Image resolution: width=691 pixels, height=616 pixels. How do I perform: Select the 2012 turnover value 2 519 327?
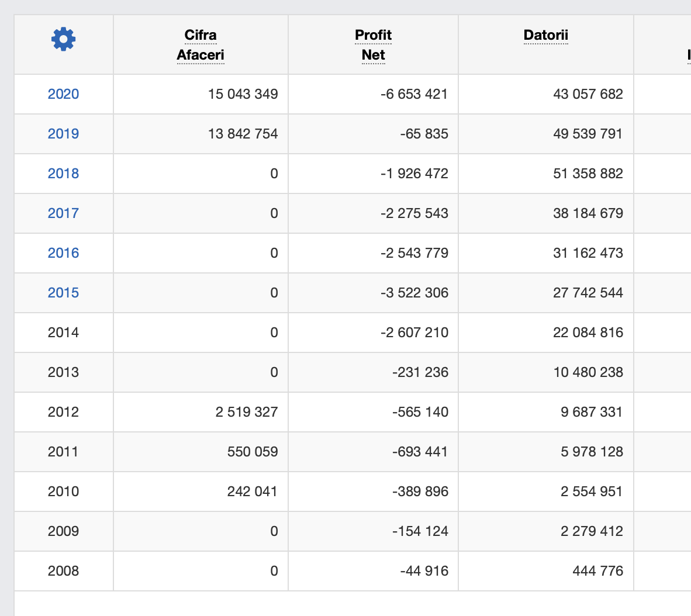click(246, 412)
